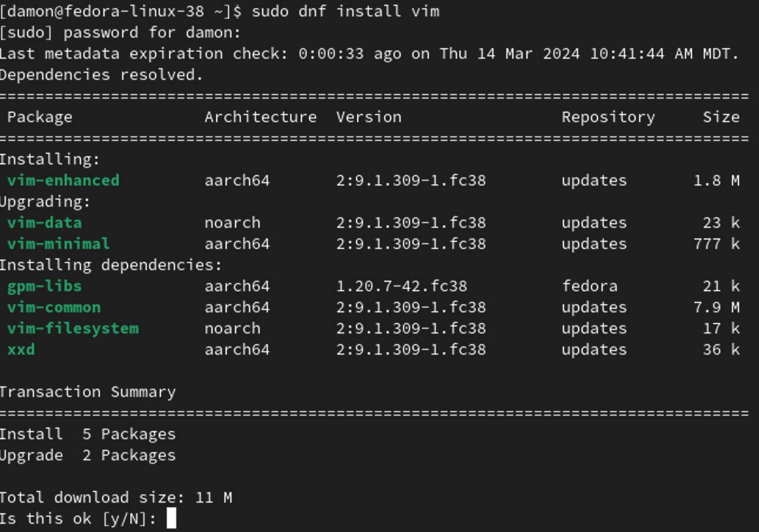Click the fedora repository entry for gpm-libs

pos(590,286)
